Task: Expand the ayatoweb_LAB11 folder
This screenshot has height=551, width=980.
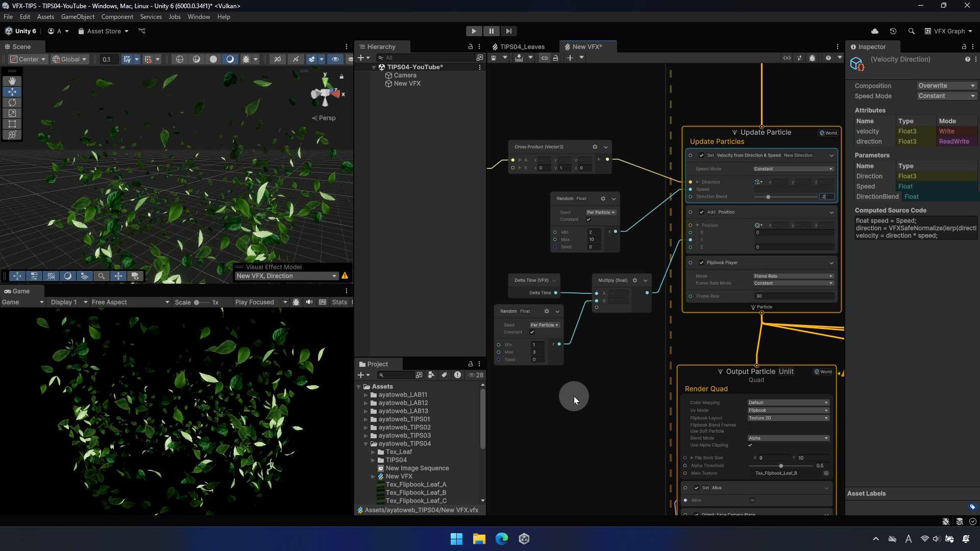Action: [x=366, y=395]
